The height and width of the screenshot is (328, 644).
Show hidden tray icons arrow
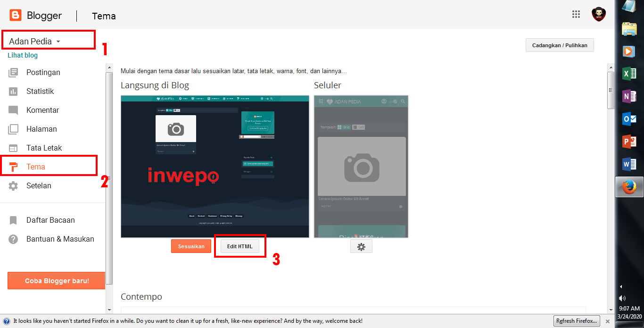click(x=621, y=286)
